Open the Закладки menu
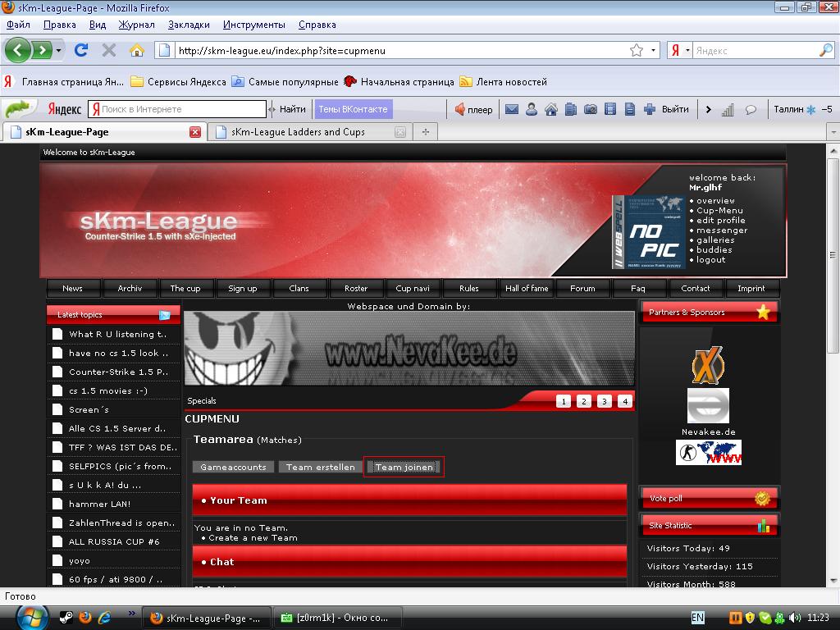The width and height of the screenshot is (840, 630). (x=189, y=25)
